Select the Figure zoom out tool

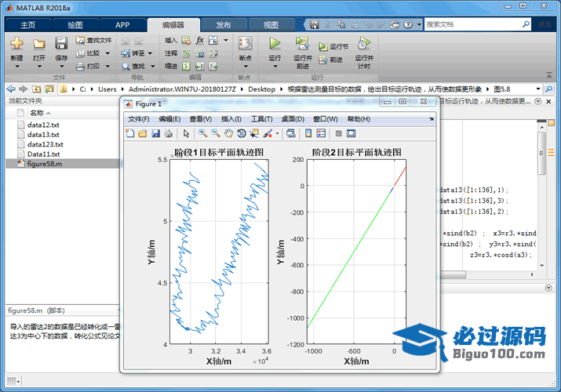pos(216,133)
